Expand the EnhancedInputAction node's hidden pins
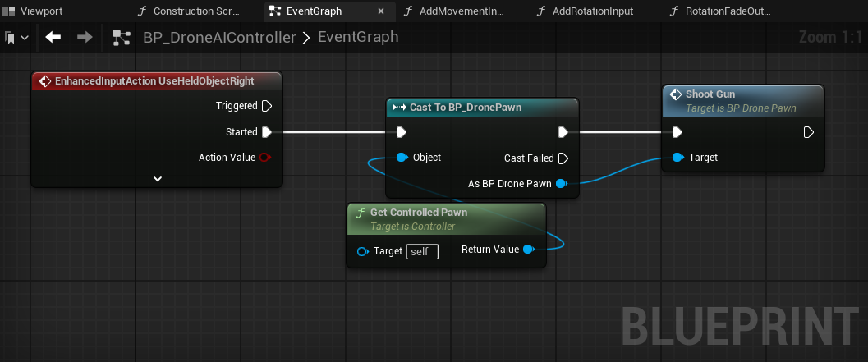The image size is (868, 362). click(158, 178)
